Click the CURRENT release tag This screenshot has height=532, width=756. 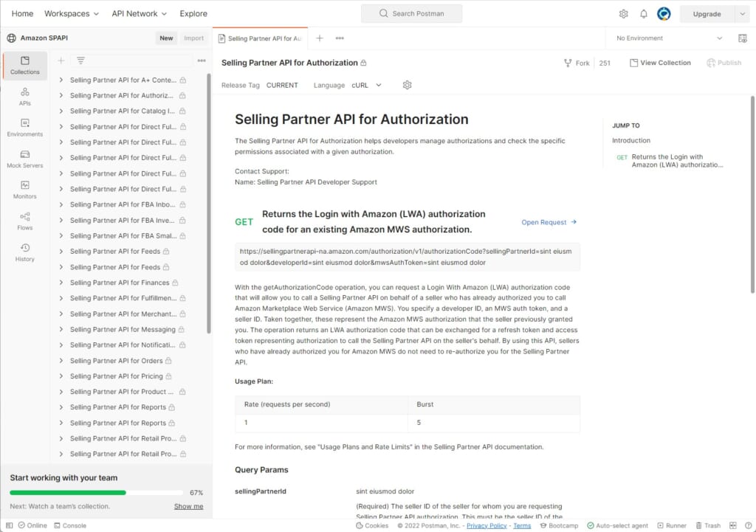[282, 85]
